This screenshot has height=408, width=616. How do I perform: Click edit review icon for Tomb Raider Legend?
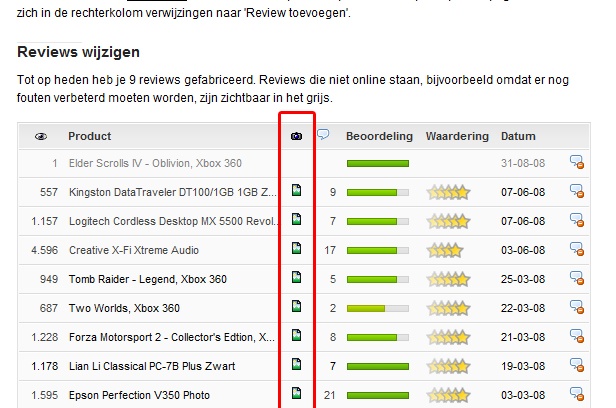click(x=577, y=278)
